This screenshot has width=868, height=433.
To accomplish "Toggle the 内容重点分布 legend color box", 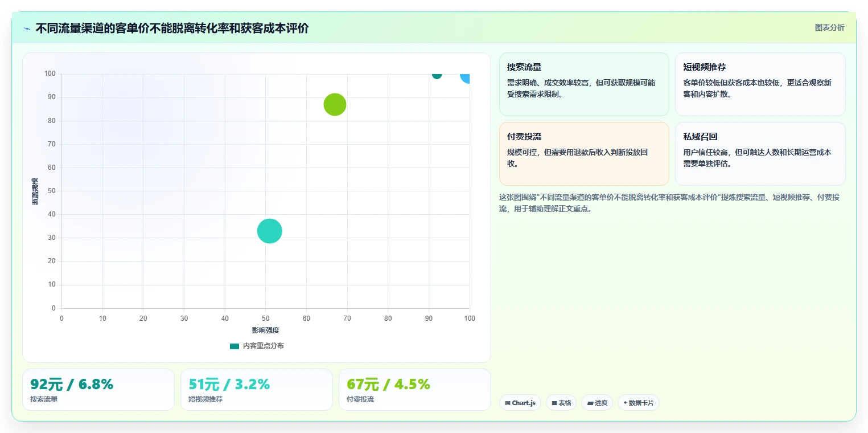I will pos(235,346).
